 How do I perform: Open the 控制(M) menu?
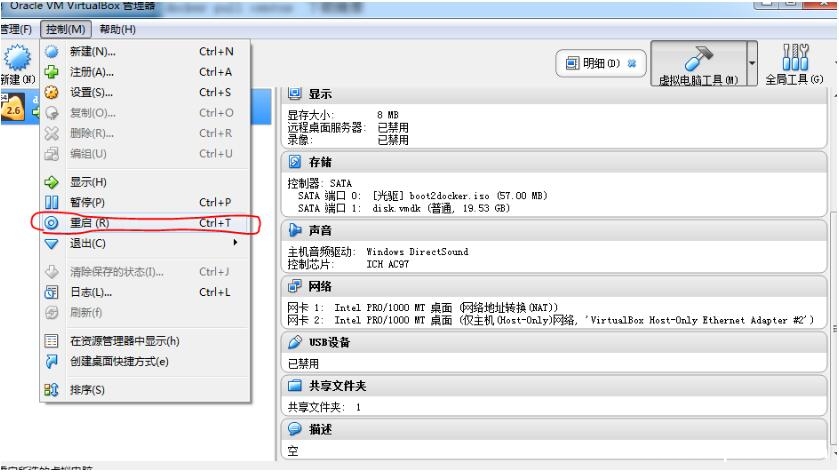[x=65, y=29]
